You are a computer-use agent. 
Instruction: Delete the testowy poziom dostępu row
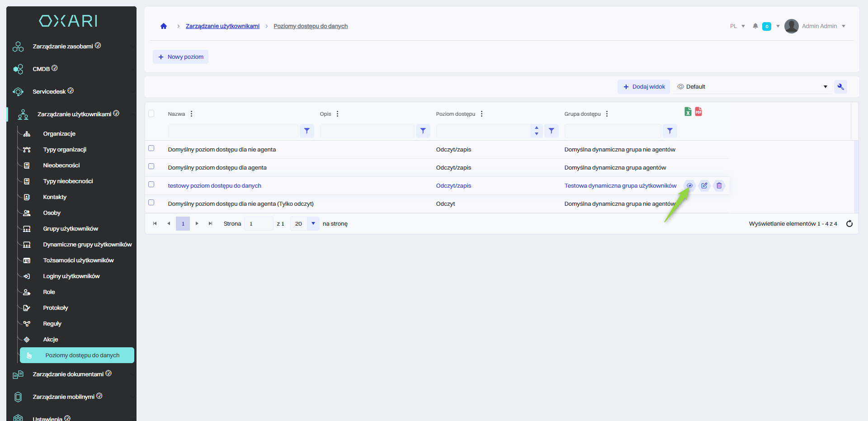[x=719, y=185]
